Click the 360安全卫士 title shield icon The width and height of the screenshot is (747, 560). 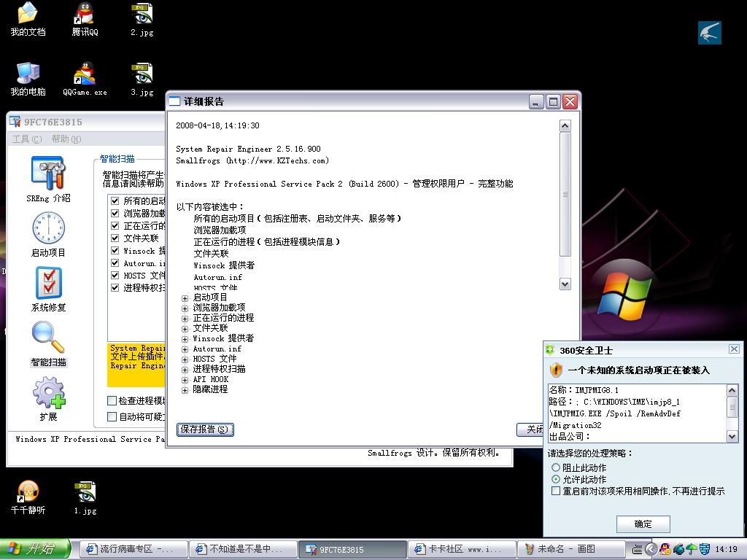coord(550,350)
